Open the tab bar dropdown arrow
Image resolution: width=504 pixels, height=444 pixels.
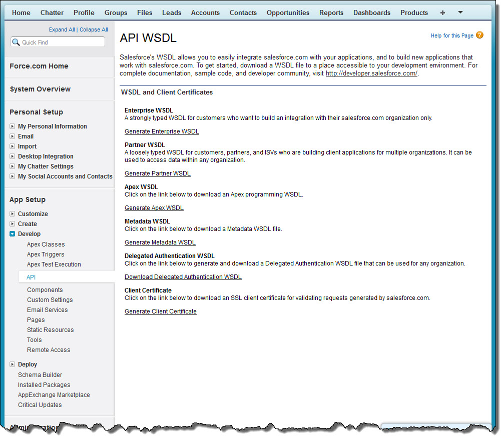460,12
